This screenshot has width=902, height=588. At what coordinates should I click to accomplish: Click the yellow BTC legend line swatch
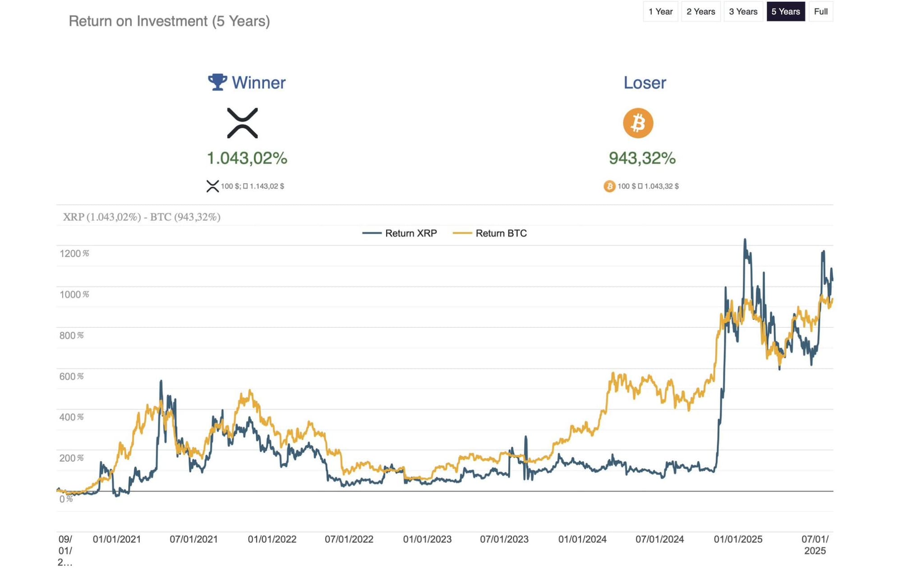tap(462, 233)
